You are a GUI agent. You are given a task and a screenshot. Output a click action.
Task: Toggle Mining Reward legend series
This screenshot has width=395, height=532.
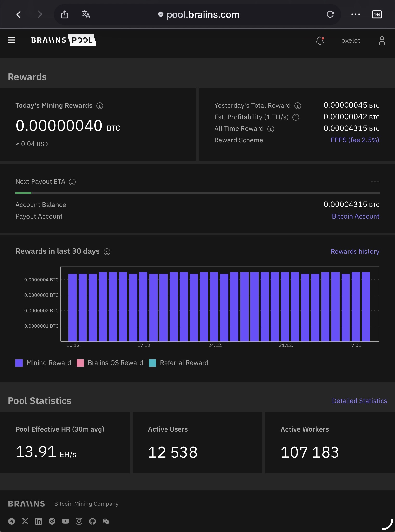(43, 363)
